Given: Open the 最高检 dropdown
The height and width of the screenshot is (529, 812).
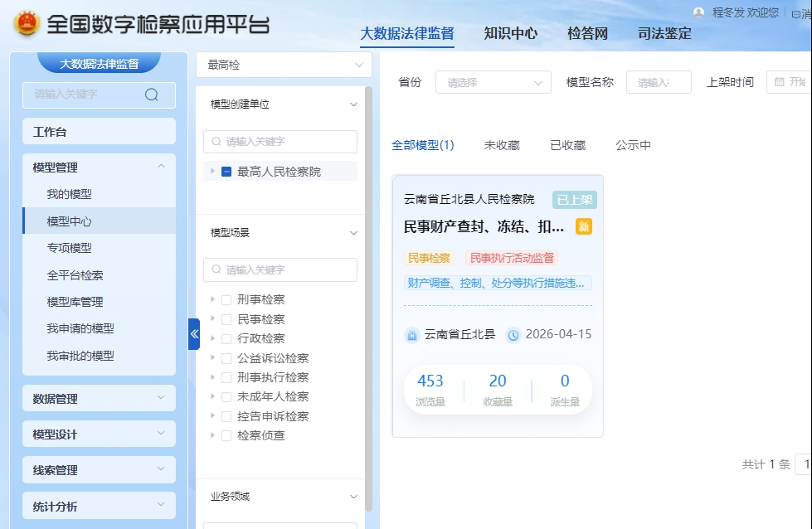Looking at the screenshot, I should (x=284, y=65).
